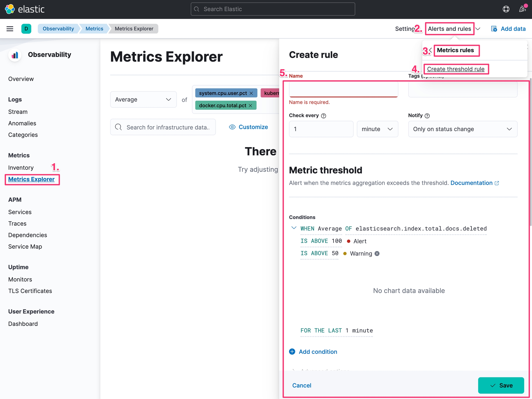Open the Documentation link

click(472, 183)
